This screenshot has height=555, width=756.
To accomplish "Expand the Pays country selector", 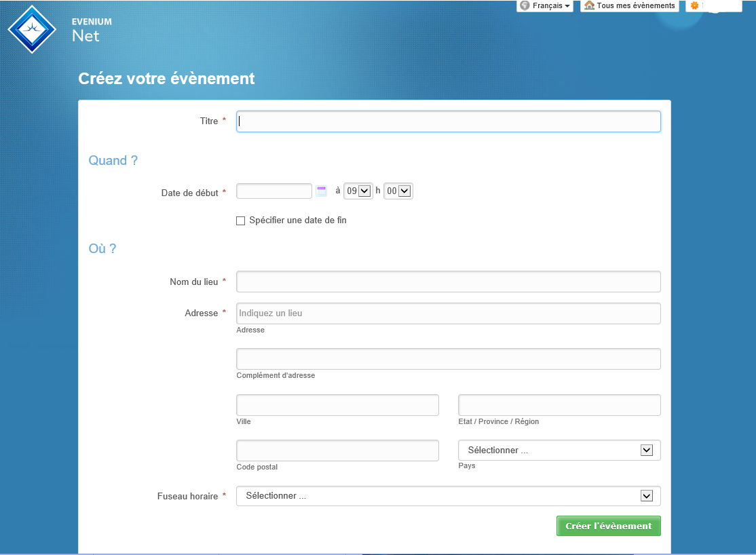I will point(559,451).
